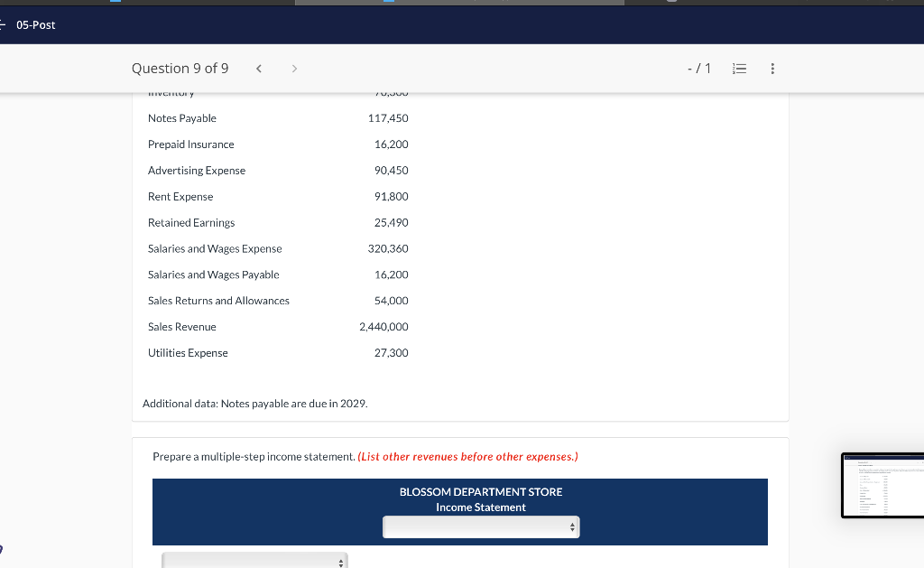
Task: Select the value 2,440,000
Action: pyautogui.click(x=383, y=327)
